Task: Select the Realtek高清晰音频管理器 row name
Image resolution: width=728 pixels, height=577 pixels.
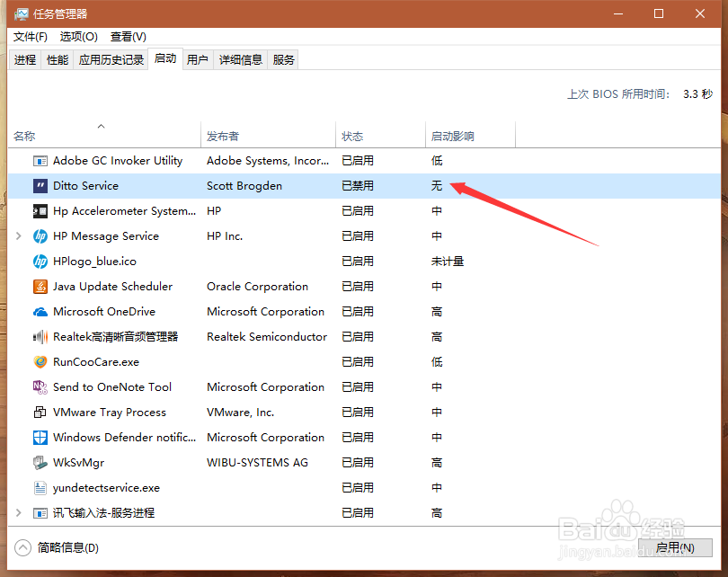Action: [116, 337]
